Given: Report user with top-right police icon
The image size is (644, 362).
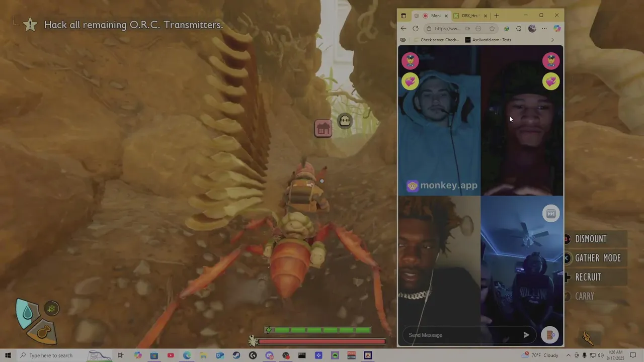Looking at the screenshot, I should (551, 61).
